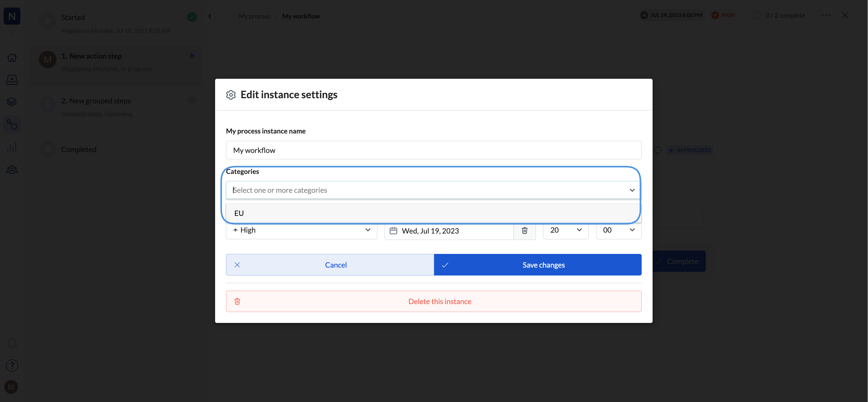The height and width of the screenshot is (402, 868).
Task: Collapse the categories dropdown chevron
Action: click(632, 190)
